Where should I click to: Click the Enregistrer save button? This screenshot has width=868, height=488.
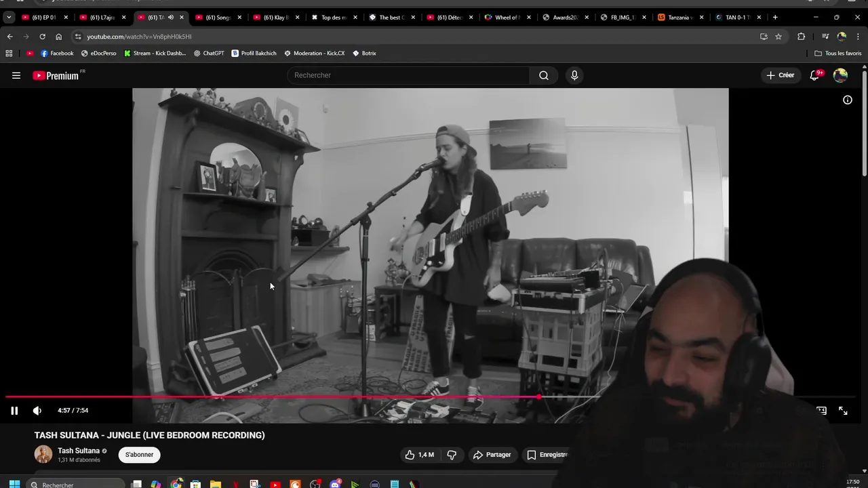(548, 455)
